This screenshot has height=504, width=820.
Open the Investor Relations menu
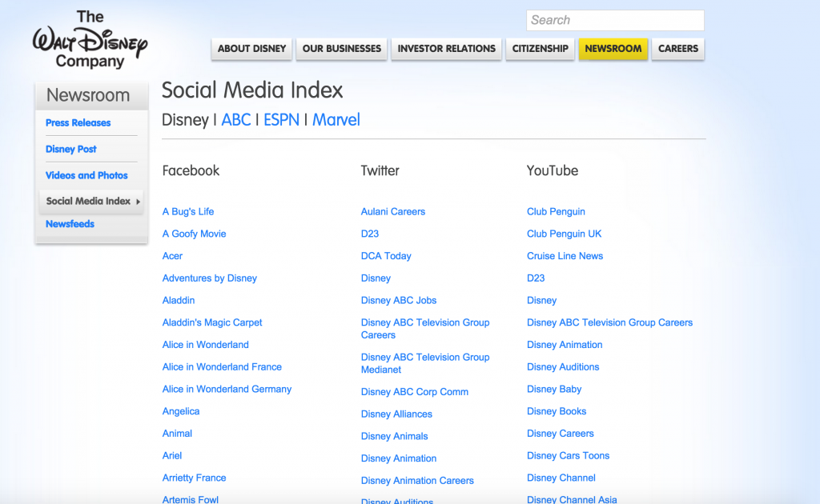pyautogui.click(x=446, y=49)
